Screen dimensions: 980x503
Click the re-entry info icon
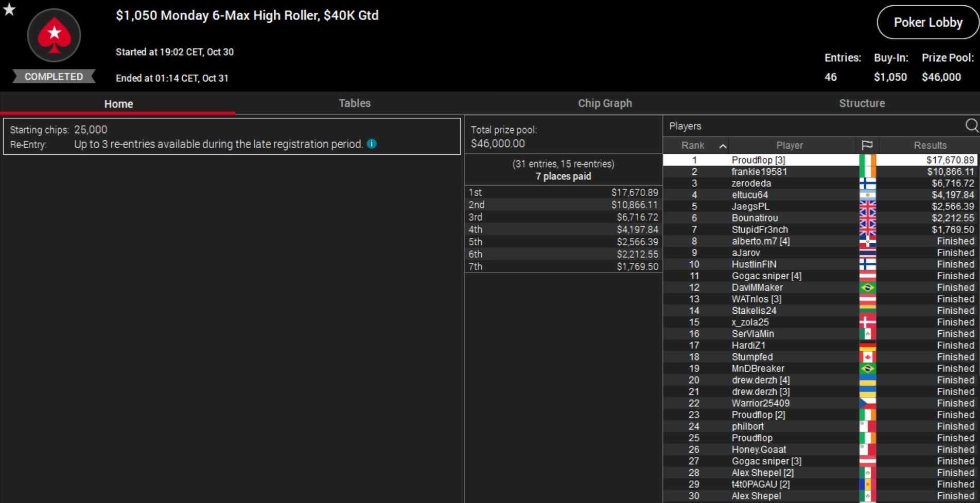(372, 144)
